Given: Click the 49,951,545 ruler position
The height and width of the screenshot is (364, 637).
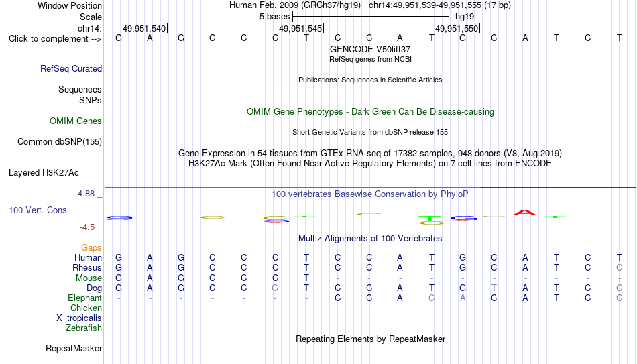Looking at the screenshot, I should (300, 28).
